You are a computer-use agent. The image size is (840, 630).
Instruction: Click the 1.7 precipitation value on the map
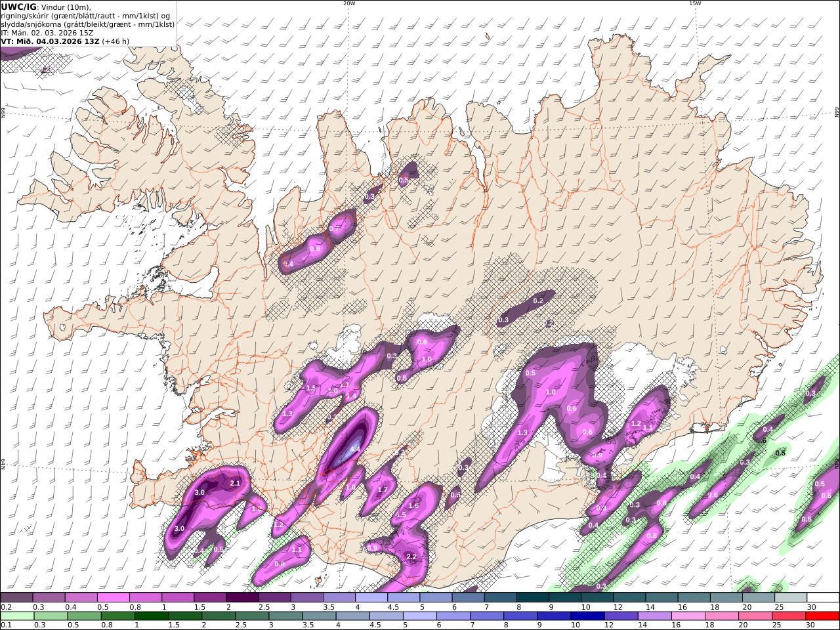pyautogui.click(x=383, y=490)
